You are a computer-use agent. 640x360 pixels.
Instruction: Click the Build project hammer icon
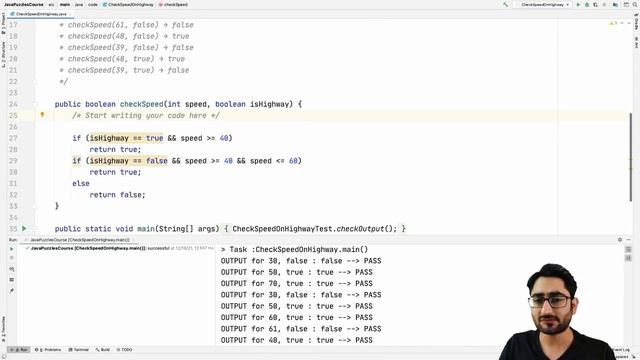[505, 4]
